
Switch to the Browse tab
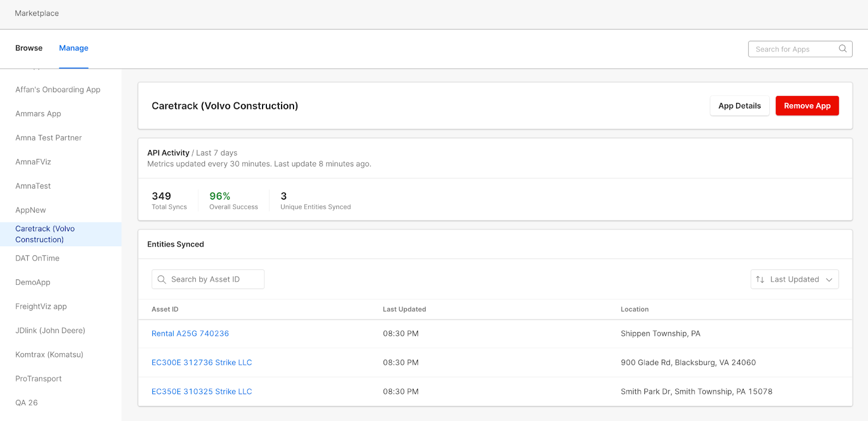tap(29, 48)
